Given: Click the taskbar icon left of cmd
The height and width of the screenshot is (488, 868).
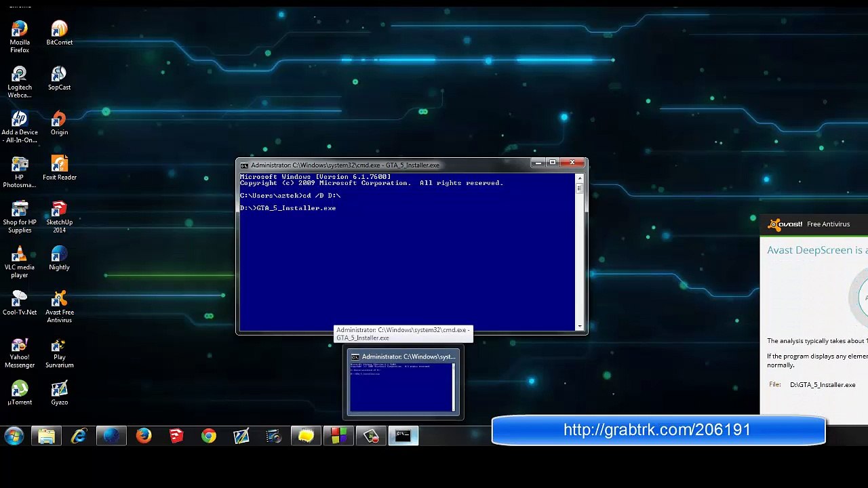Looking at the screenshot, I should pyautogui.click(x=371, y=436).
